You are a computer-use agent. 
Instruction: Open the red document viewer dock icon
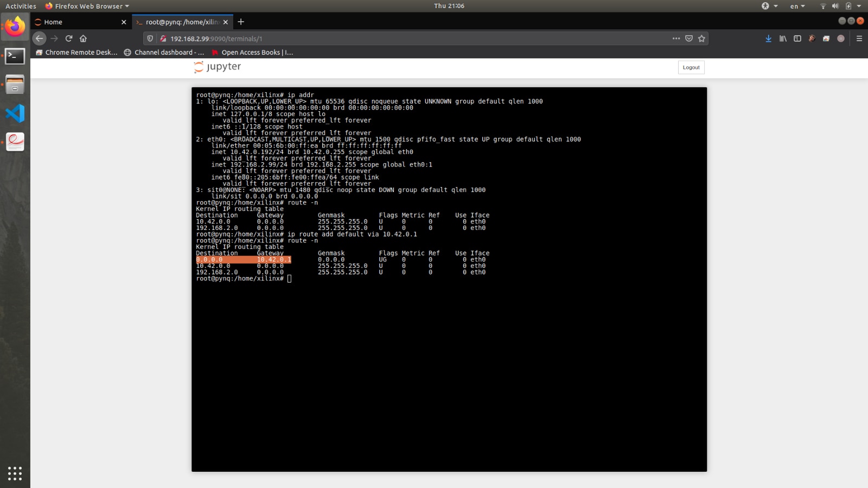click(x=15, y=142)
